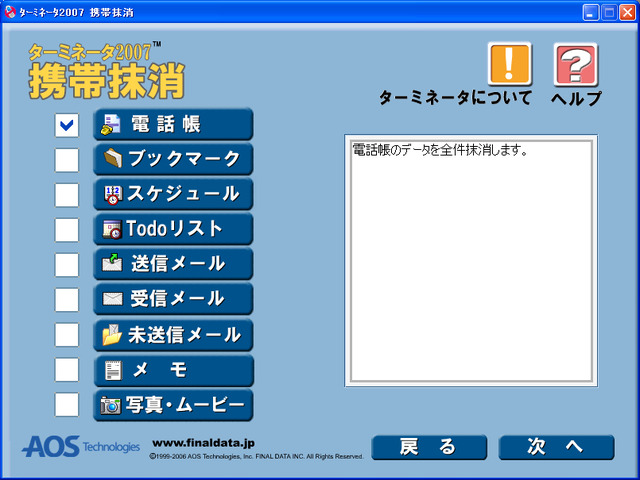Screen dimensions: 640x480
Task: Click the folder icon on ブックマーク
Action: point(113,158)
